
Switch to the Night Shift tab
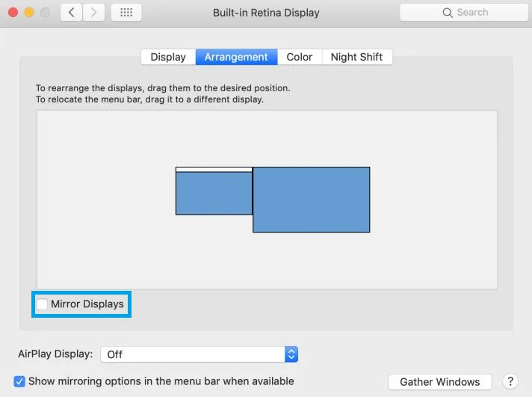click(x=357, y=57)
